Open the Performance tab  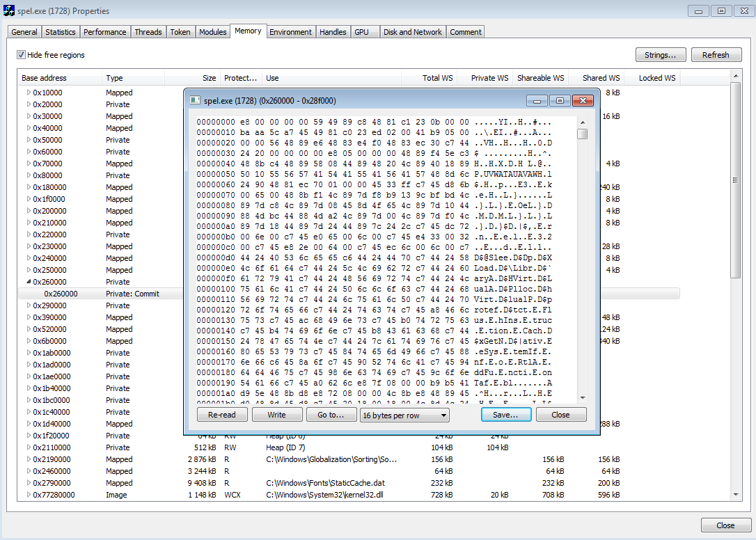pos(104,32)
